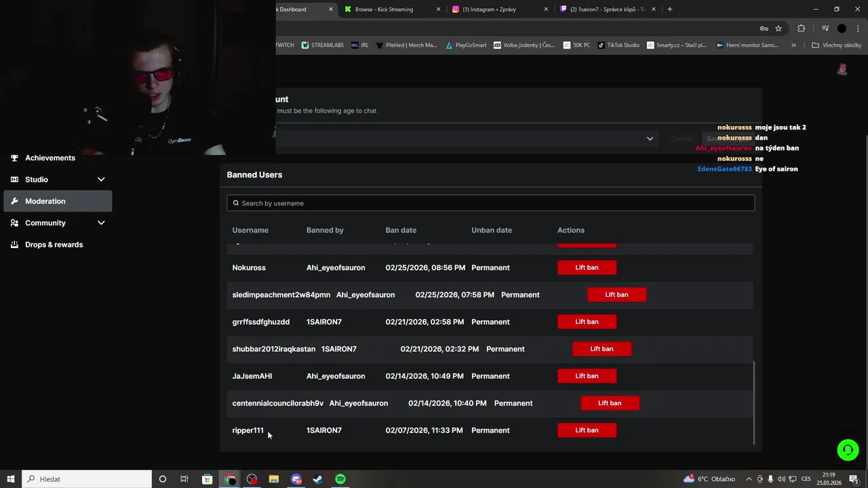
Task: Click the volume icon in system tray
Action: [x=782, y=479]
